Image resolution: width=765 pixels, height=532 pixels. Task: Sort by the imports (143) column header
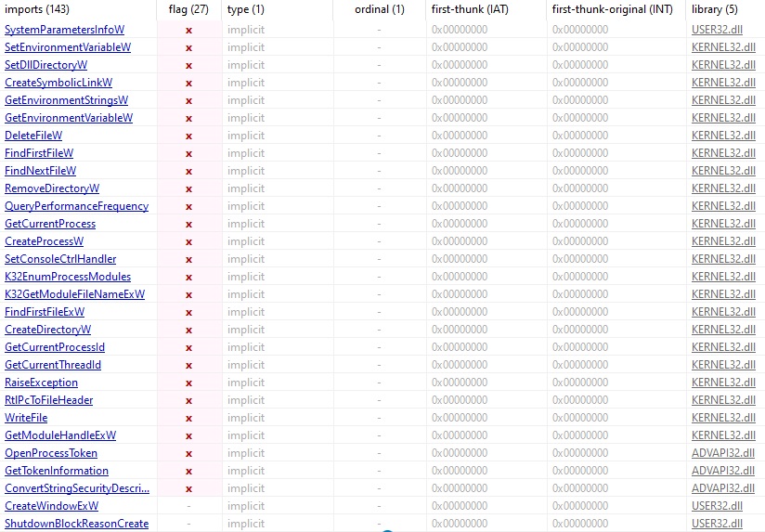click(35, 9)
